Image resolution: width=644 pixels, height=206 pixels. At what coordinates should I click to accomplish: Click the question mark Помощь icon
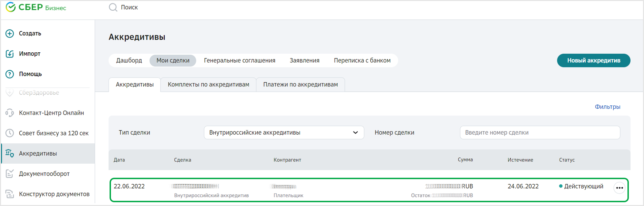tap(10, 74)
